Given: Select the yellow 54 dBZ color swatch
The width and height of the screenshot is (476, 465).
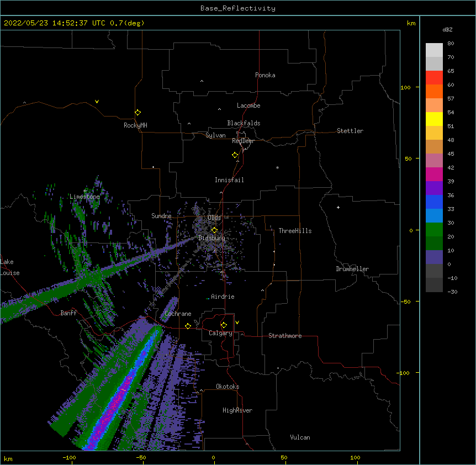Looking at the screenshot, I should tap(434, 119).
